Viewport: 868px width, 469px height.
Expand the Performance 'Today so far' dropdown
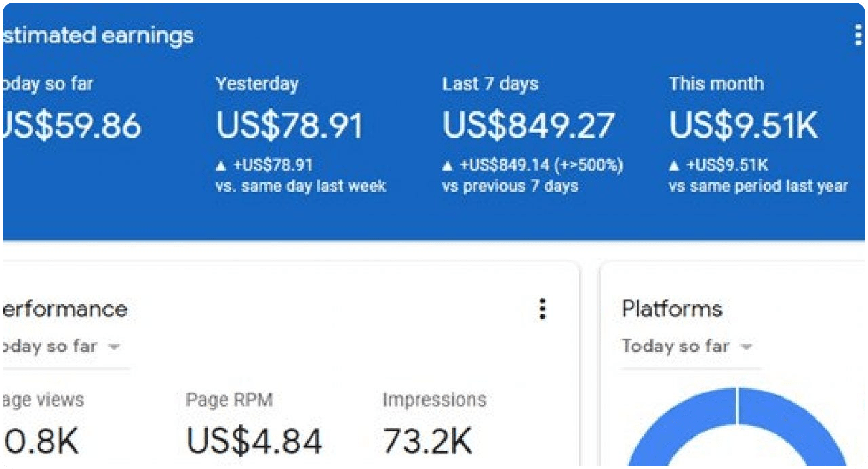pyautogui.click(x=114, y=347)
